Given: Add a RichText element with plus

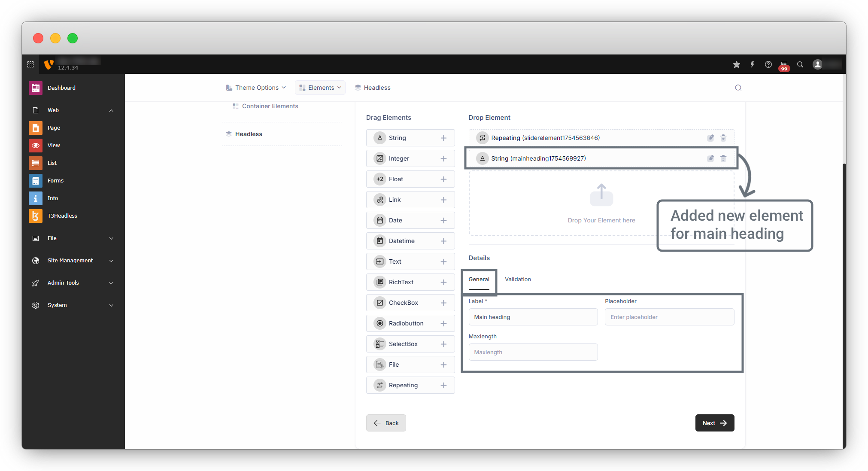Looking at the screenshot, I should point(443,282).
